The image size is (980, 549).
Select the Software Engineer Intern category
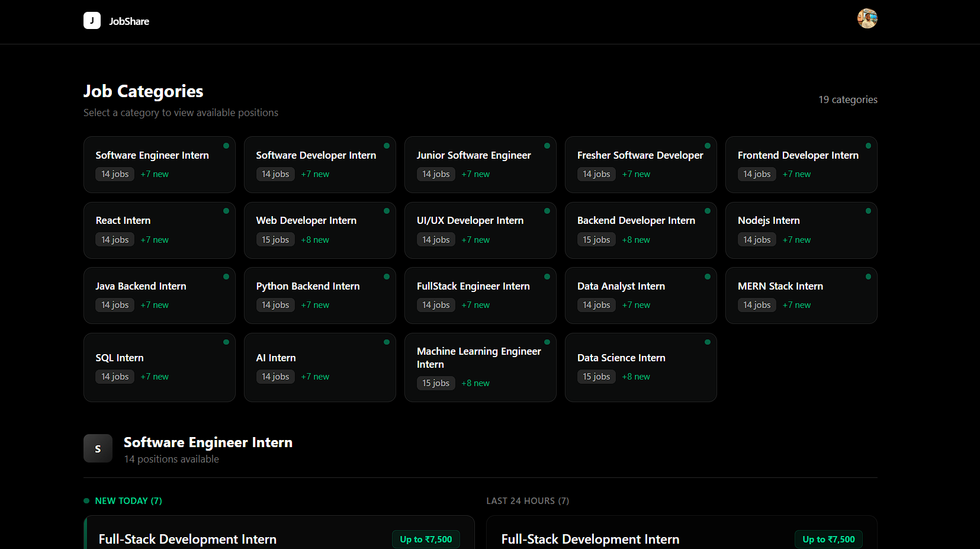159,165
